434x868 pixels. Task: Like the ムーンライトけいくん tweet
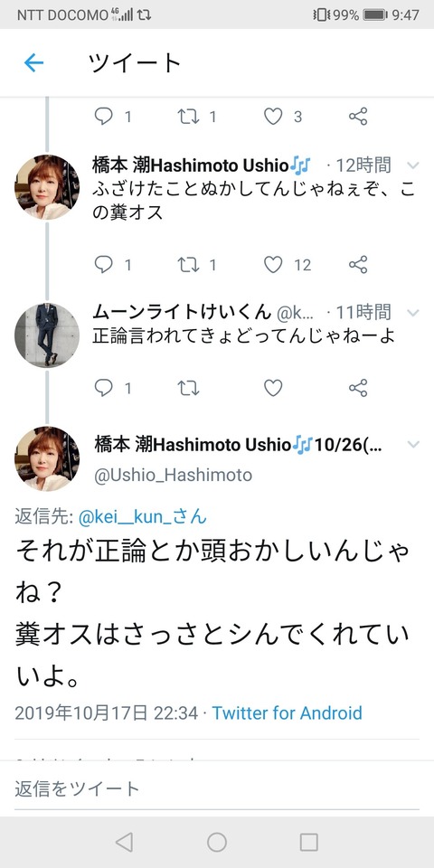click(x=273, y=388)
